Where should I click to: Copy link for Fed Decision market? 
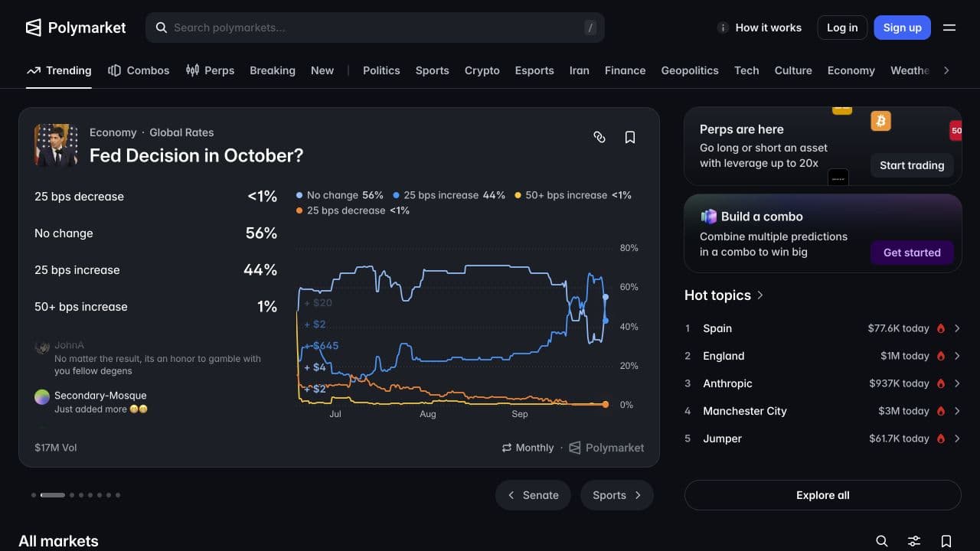coord(599,137)
